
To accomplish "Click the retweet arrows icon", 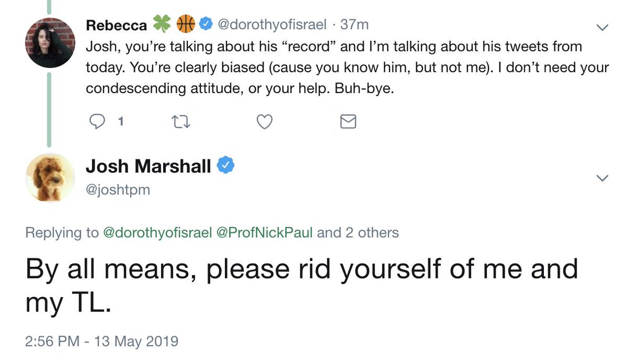I will [x=182, y=122].
